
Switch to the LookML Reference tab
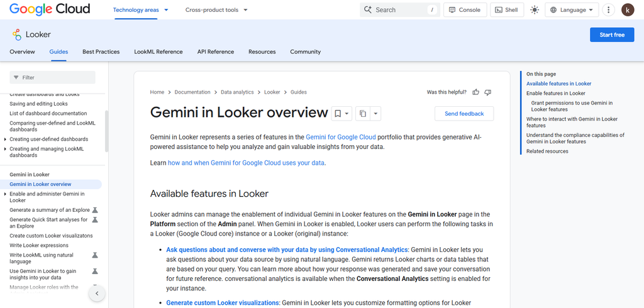tap(158, 52)
